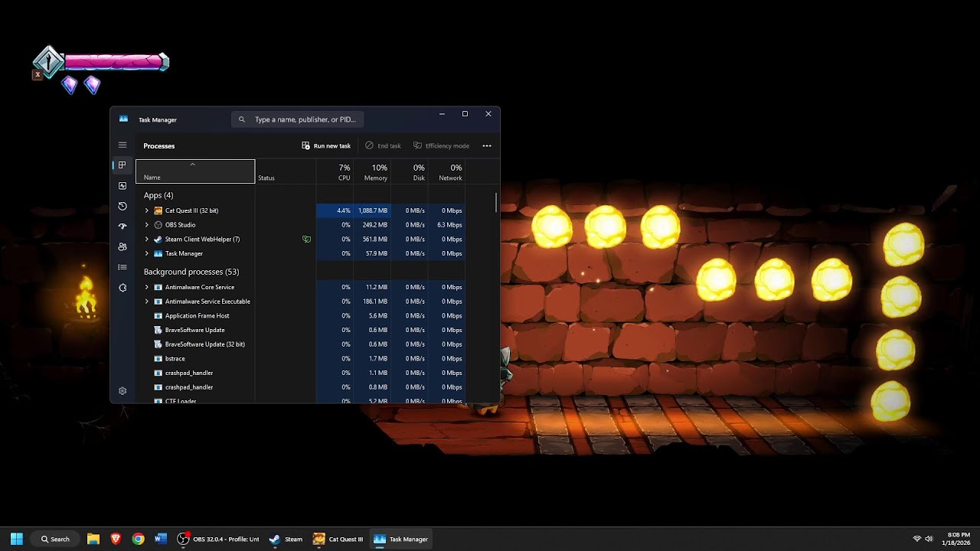This screenshot has width=980, height=551.
Task: Expand the Steam Client WebHelper group
Action: (146, 239)
